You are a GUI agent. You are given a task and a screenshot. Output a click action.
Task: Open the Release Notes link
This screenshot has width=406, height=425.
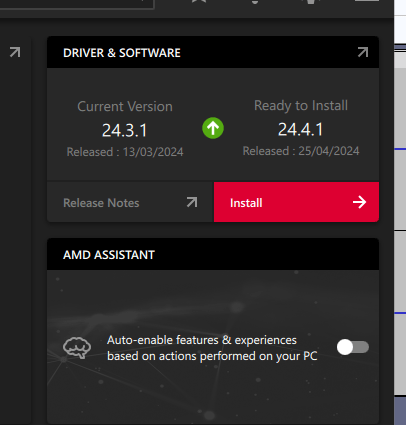(x=130, y=202)
